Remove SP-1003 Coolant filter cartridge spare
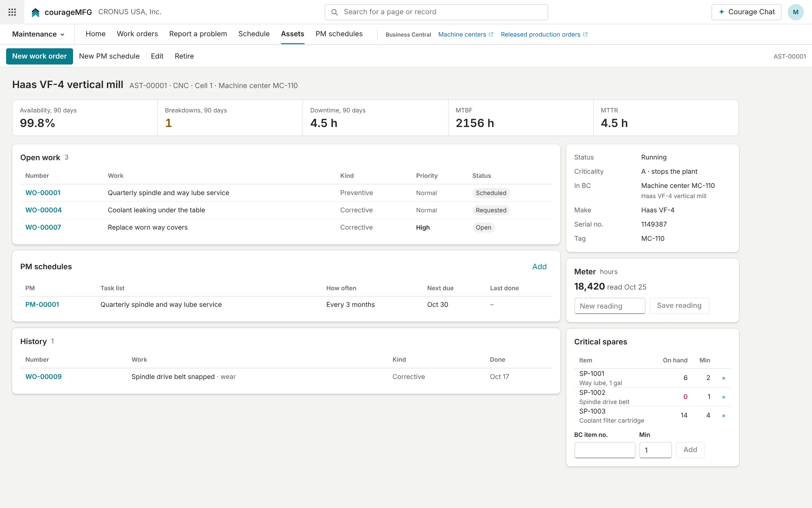This screenshot has width=812, height=508. 724,416
